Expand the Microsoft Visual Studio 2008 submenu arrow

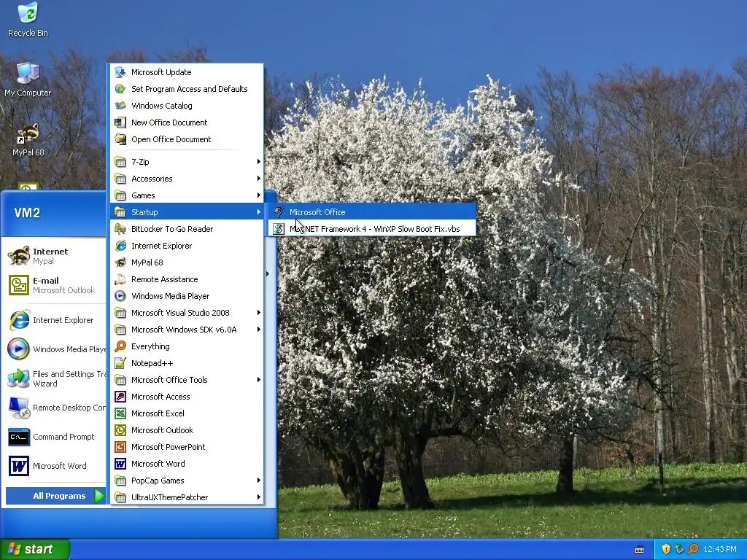(x=259, y=313)
